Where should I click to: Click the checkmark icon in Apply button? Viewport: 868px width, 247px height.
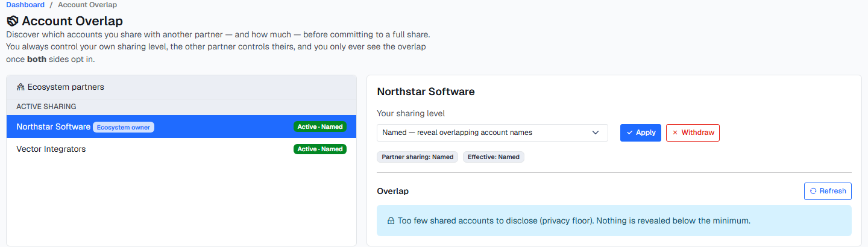pyautogui.click(x=630, y=133)
